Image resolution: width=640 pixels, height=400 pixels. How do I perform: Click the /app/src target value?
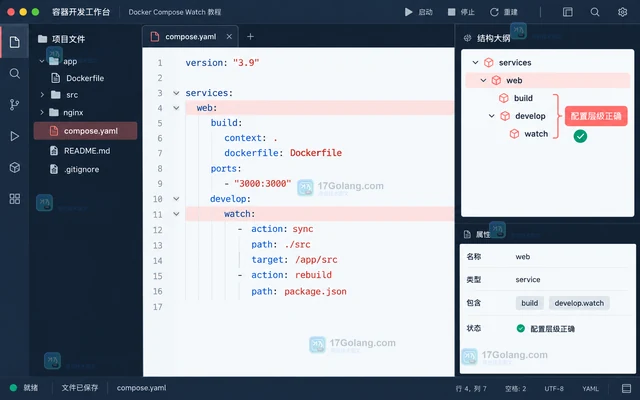tap(316, 260)
